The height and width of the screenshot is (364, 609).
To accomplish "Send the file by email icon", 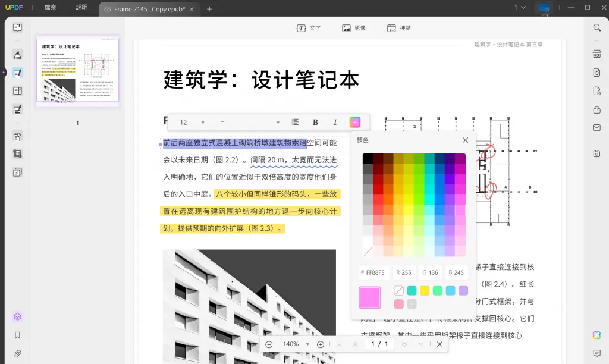I will [x=597, y=128].
